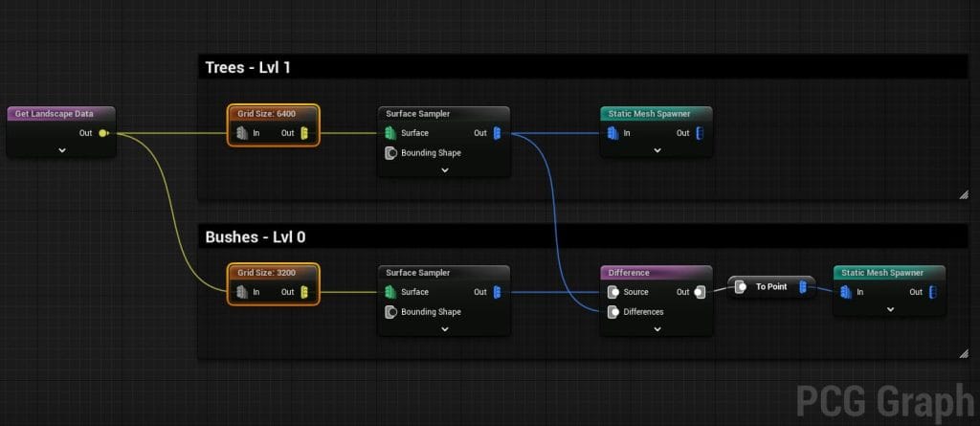Select the To Point conversion node
Screen dimensions: 980x426
(x=770, y=286)
